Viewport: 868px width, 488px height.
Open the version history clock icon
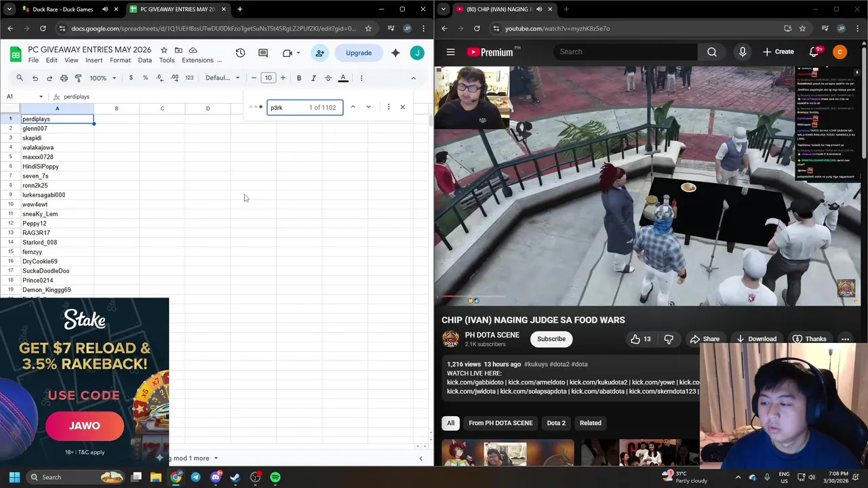pos(240,53)
